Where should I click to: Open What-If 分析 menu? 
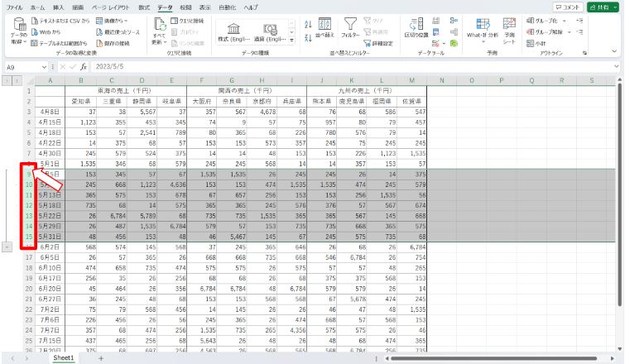pos(483,31)
